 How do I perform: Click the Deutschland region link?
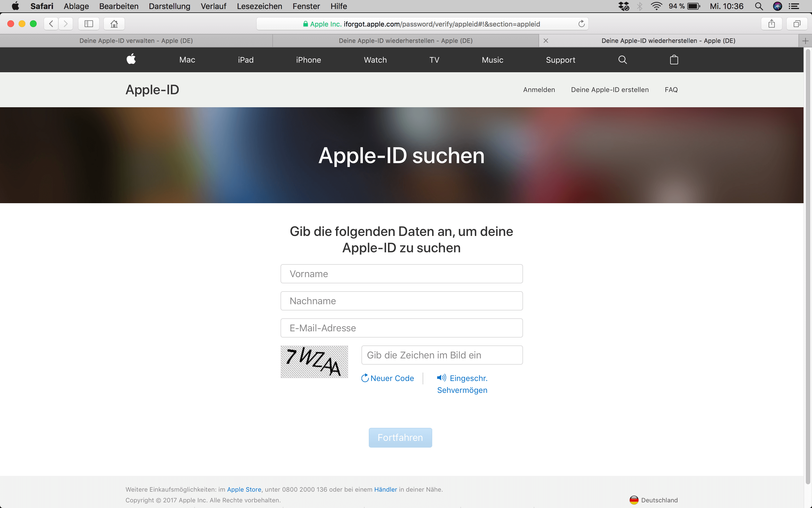659,500
